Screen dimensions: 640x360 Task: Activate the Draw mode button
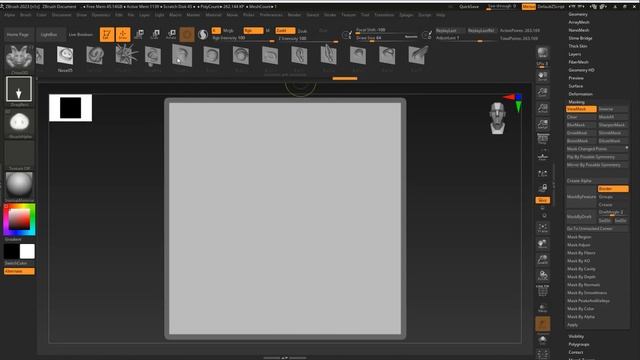pos(123,35)
